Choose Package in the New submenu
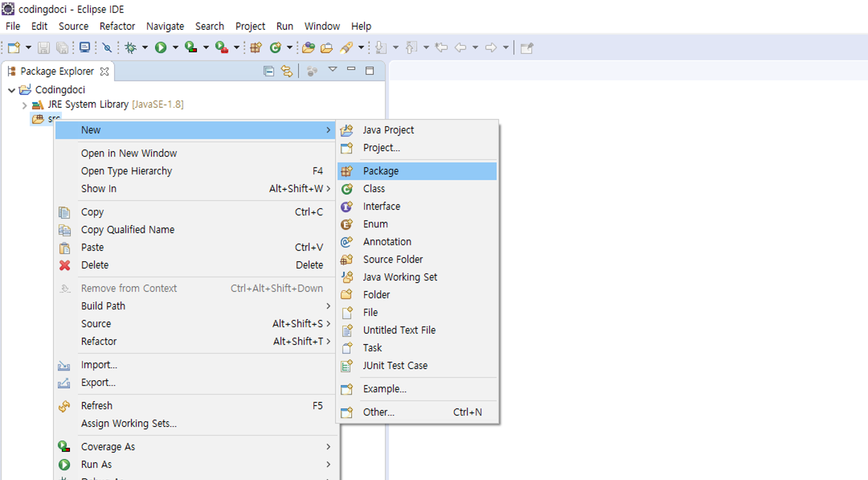 coord(417,171)
